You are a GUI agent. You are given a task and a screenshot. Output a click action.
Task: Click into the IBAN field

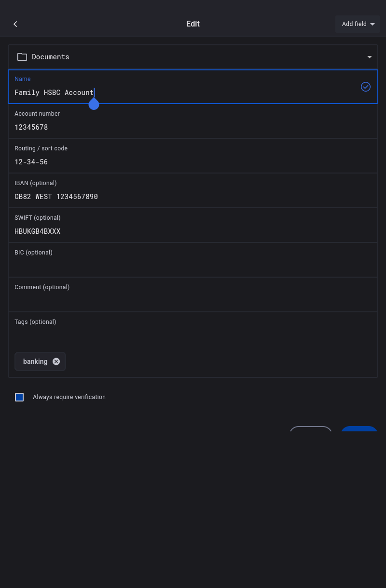pyautogui.click(x=193, y=197)
